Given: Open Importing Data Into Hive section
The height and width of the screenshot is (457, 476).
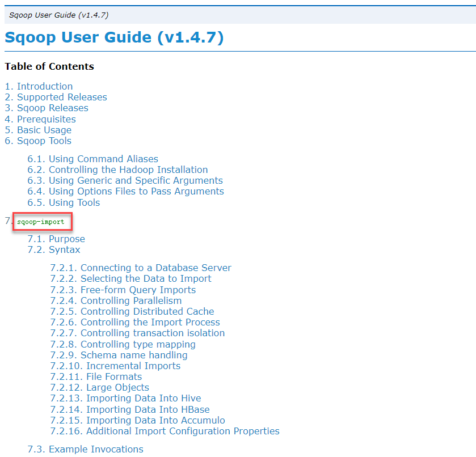Looking at the screenshot, I should (x=143, y=398).
